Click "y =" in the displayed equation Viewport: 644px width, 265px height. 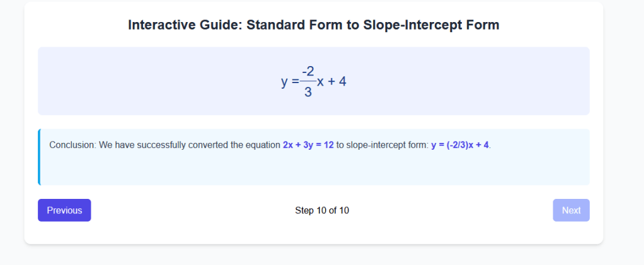tap(289, 82)
